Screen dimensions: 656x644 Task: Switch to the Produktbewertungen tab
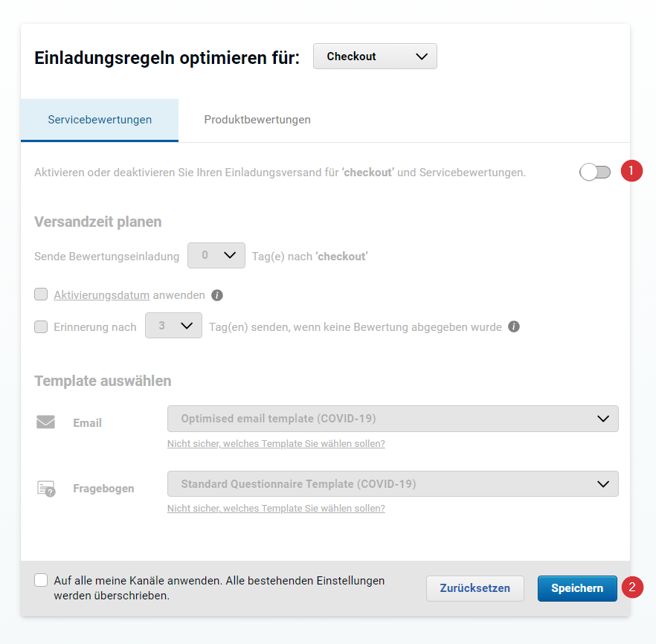[257, 120]
